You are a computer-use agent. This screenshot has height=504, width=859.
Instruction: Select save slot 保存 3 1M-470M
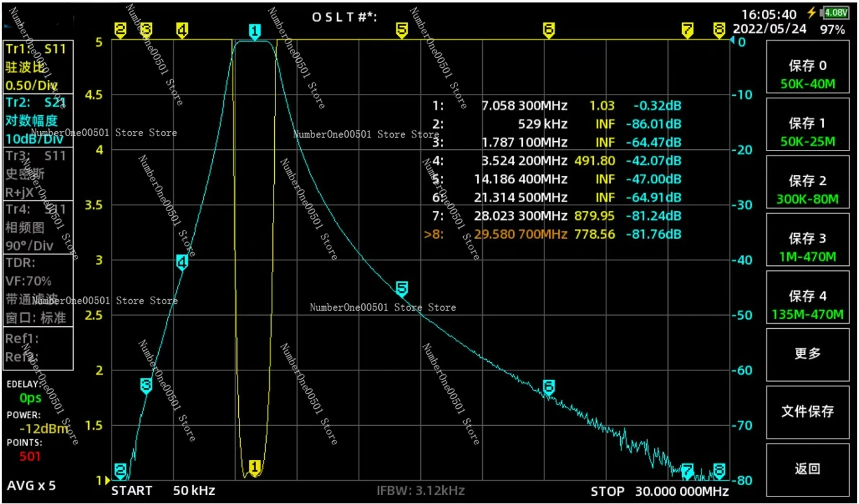click(807, 248)
